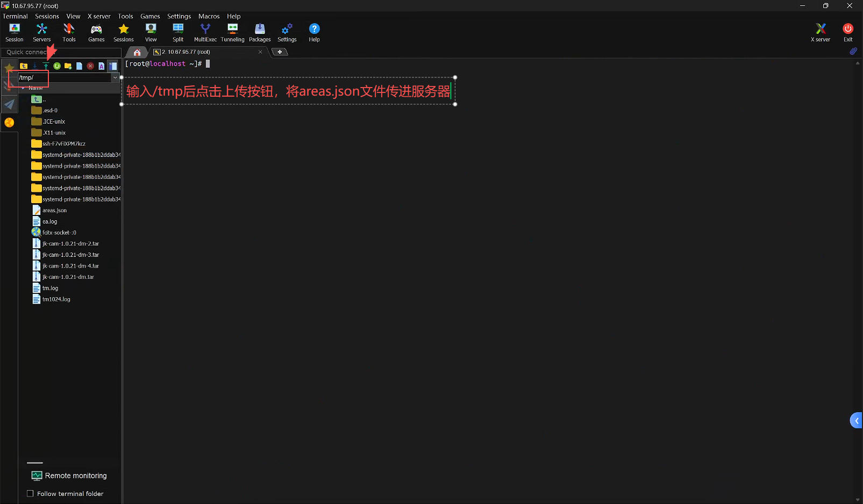Expand the blue side panel arrow
Viewport: 863px width, 504px height.
[856, 421]
